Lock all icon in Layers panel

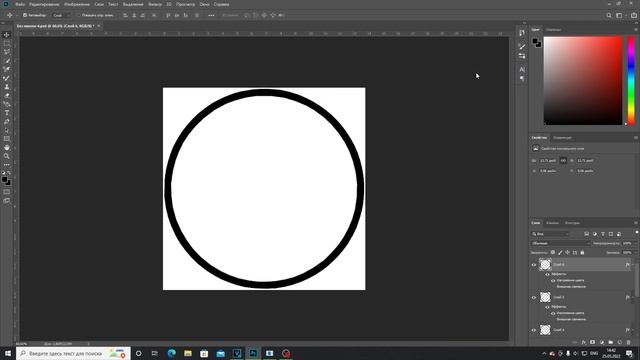click(582, 253)
